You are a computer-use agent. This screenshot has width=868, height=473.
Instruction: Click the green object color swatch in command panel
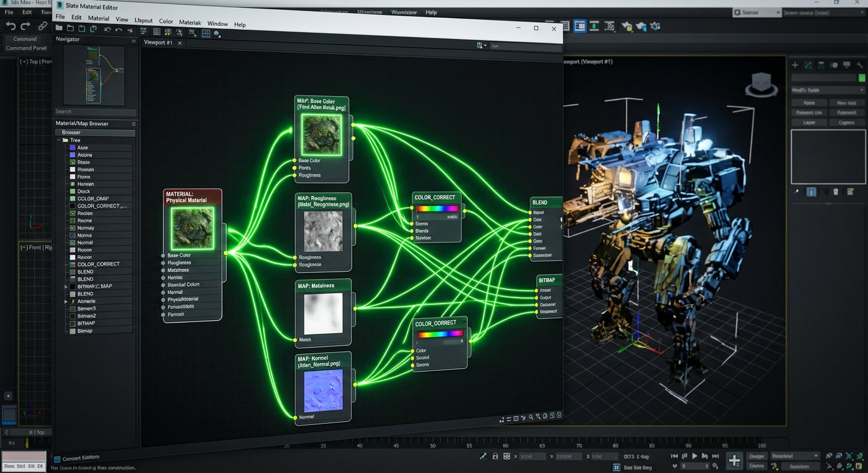click(862, 78)
